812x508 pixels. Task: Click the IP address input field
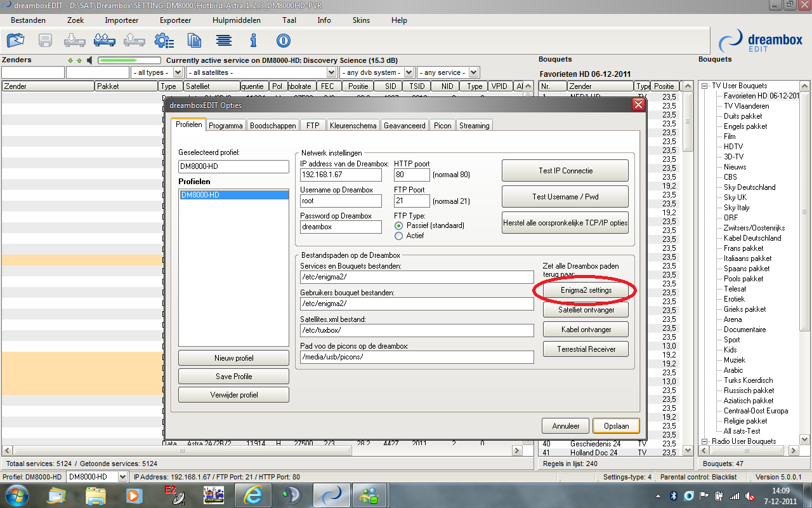341,175
